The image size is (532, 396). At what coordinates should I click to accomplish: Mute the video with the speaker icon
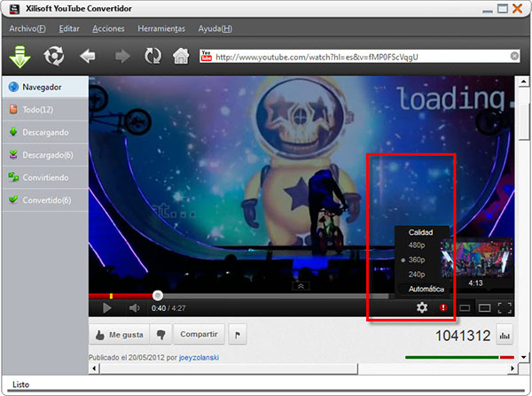pos(134,307)
